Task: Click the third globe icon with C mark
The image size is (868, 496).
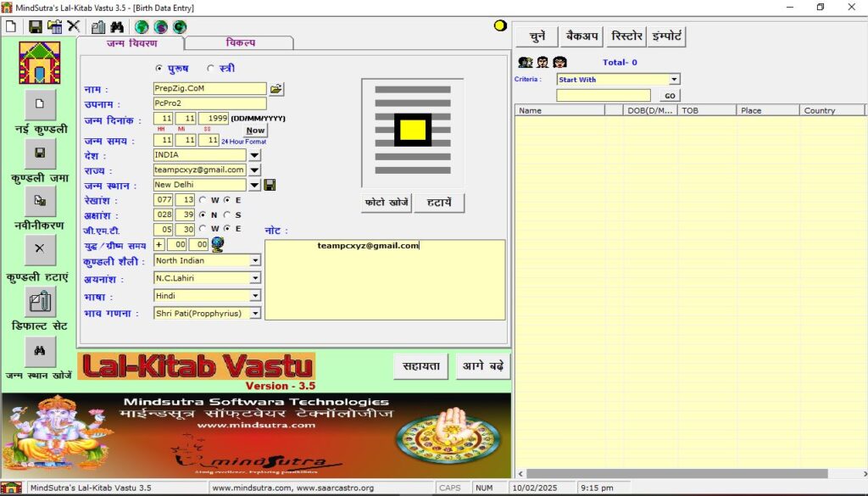Action: (x=180, y=26)
